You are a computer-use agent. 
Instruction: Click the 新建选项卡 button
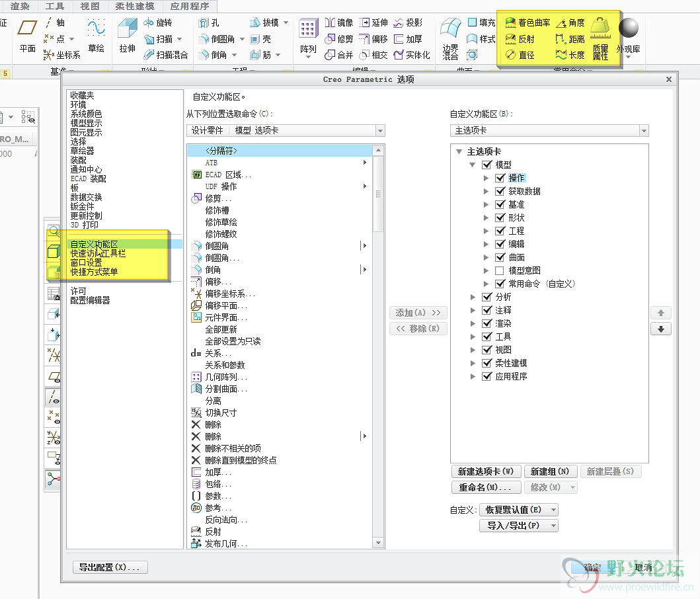[486, 471]
